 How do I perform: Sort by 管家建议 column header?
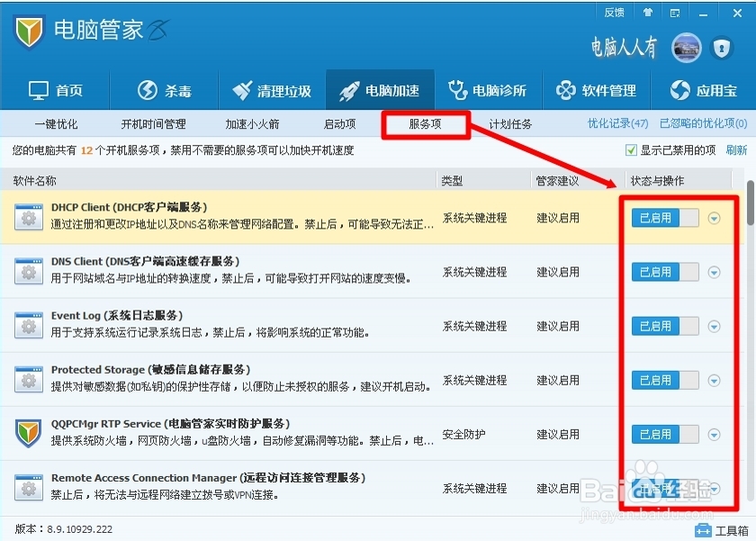(557, 181)
